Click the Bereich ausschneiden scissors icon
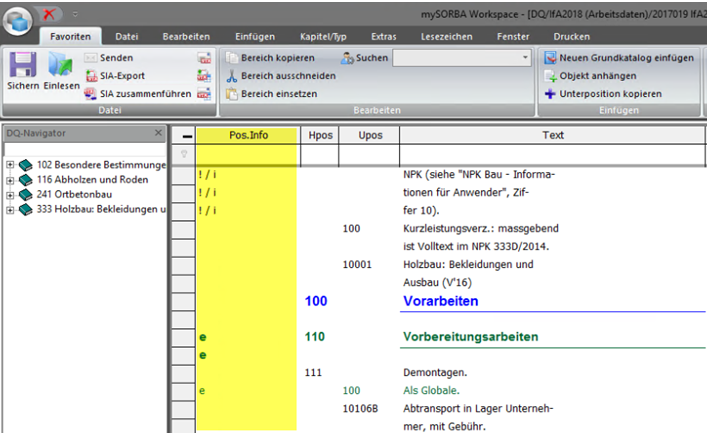Viewport: 707px width, 435px height. 232,76
